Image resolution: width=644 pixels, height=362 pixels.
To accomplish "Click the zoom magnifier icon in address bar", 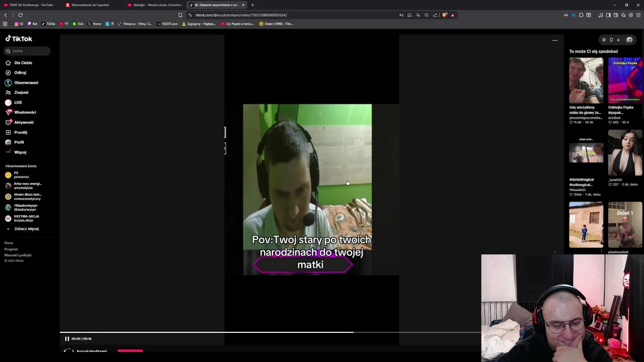I will pos(427,15).
